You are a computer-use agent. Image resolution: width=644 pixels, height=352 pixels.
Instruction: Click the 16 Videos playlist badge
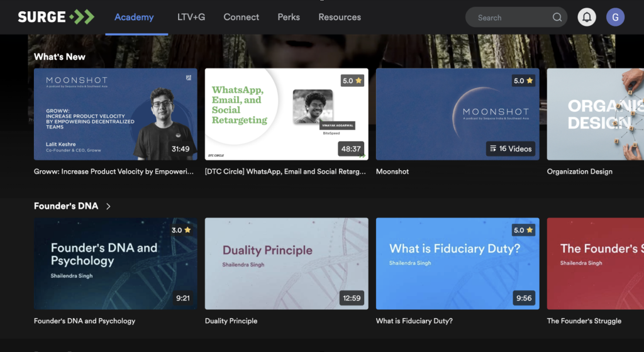pos(510,149)
